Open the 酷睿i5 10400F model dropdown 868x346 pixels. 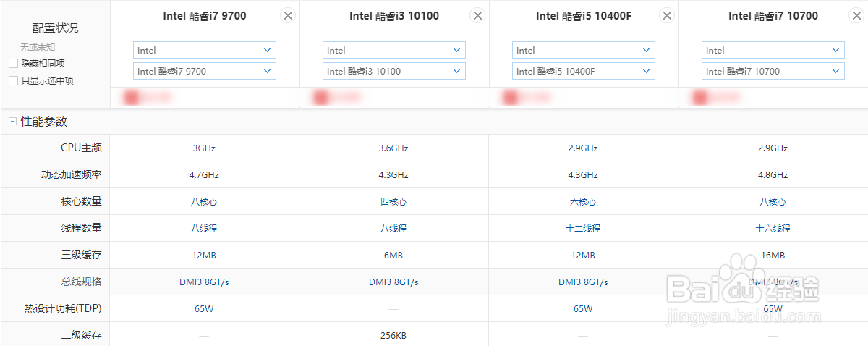point(583,71)
